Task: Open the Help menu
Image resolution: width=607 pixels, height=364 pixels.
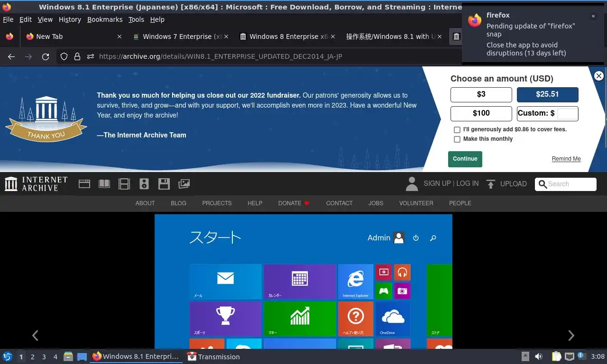Action: click(x=157, y=19)
